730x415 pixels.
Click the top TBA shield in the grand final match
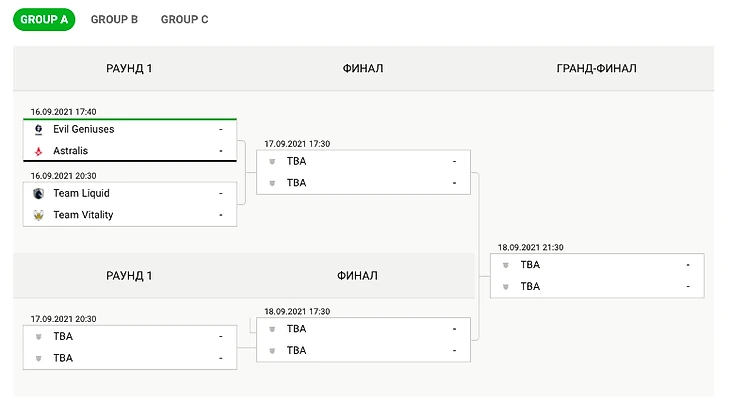(506, 265)
